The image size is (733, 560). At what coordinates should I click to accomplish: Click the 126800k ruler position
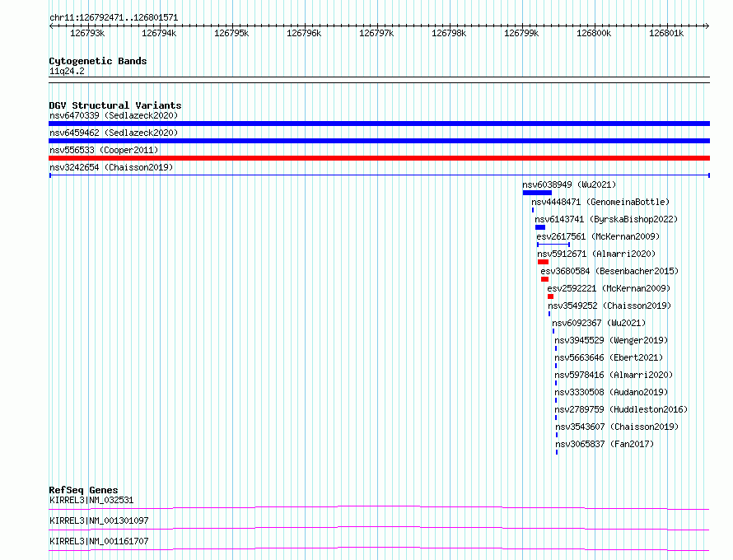pyautogui.click(x=594, y=33)
